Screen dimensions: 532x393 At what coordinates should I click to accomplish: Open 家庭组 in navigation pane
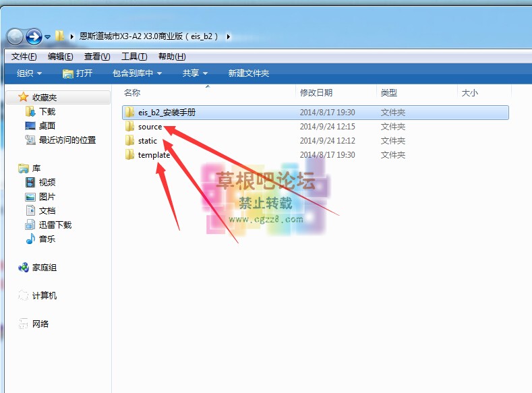click(44, 268)
